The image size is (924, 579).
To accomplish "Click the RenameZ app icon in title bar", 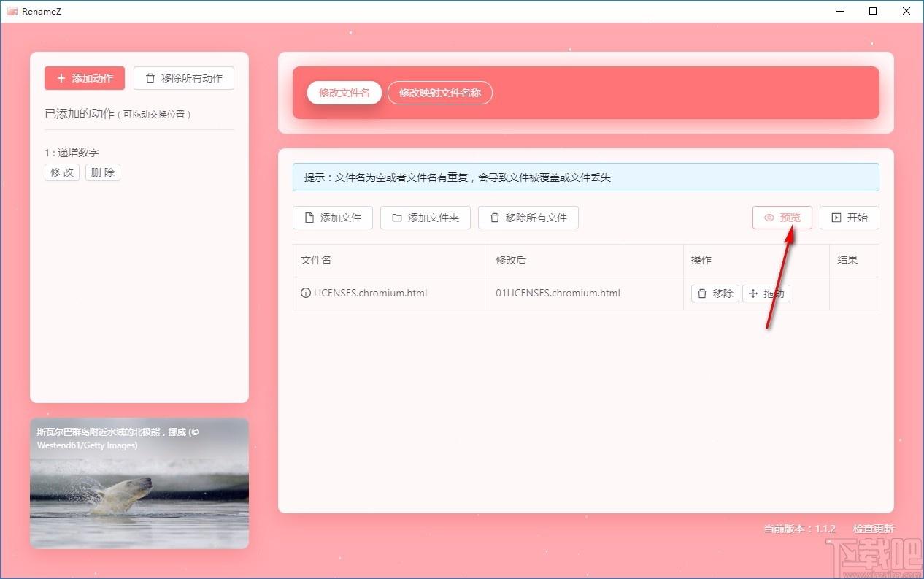I will (x=12, y=11).
